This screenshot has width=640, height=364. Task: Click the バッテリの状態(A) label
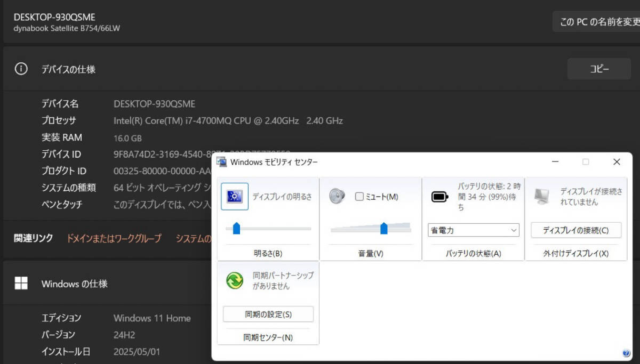pyautogui.click(x=474, y=254)
